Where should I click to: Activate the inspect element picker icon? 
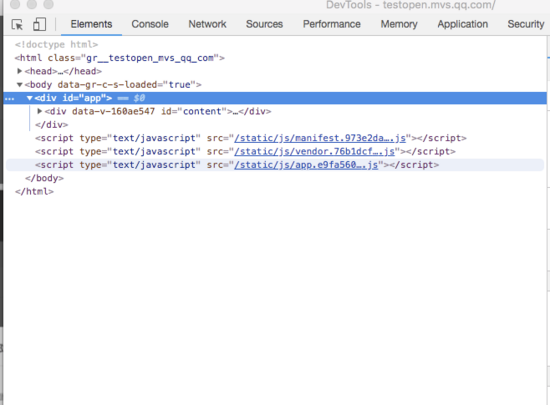(17, 25)
